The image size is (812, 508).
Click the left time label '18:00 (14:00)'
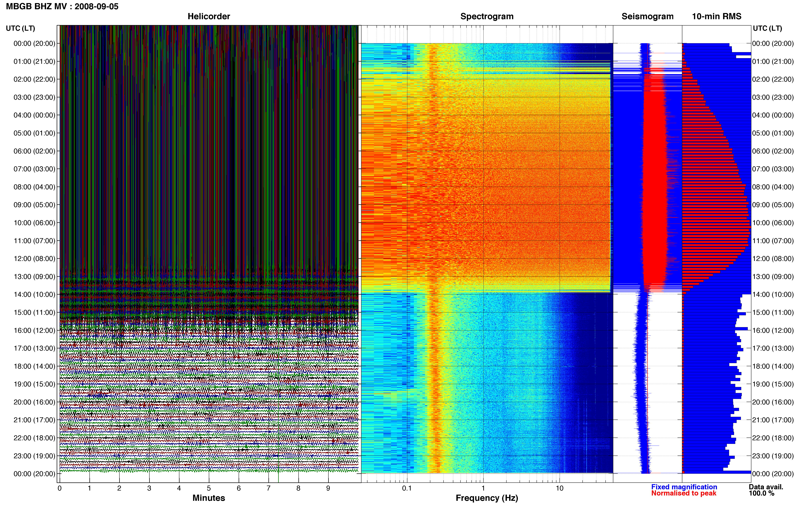point(34,366)
